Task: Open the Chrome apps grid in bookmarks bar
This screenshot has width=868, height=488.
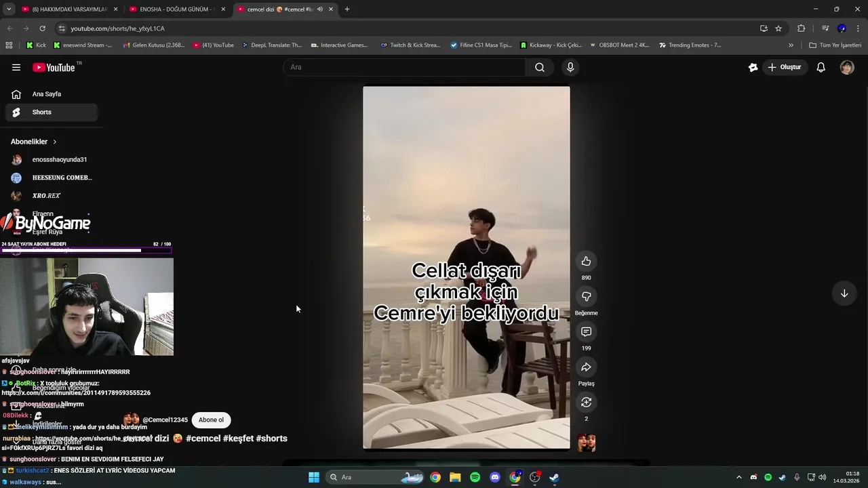Action: pyautogui.click(x=9, y=45)
